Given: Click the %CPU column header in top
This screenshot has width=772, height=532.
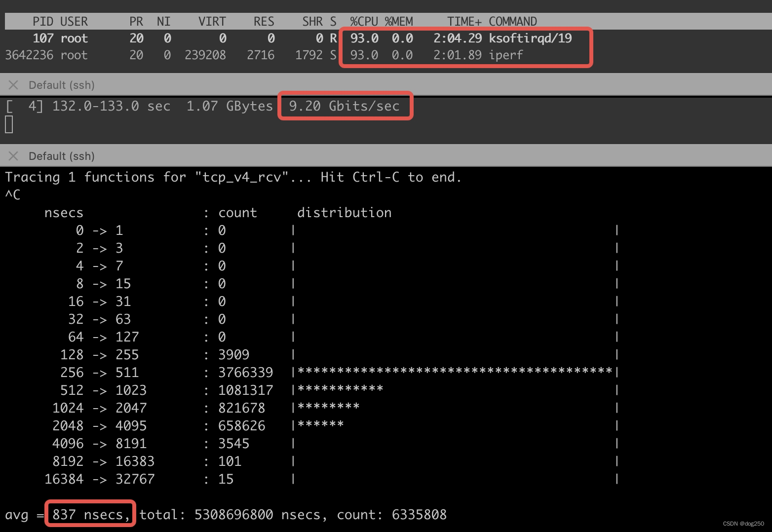Looking at the screenshot, I should coord(364,22).
